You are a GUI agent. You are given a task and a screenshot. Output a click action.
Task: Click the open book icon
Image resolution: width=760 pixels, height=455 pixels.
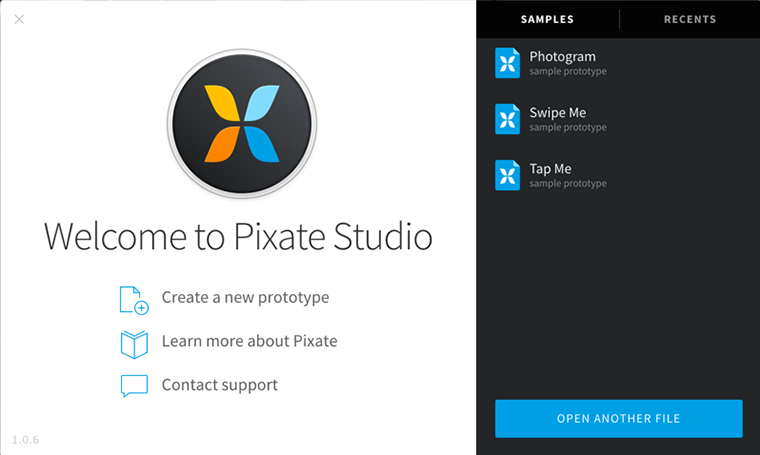pyautogui.click(x=134, y=345)
